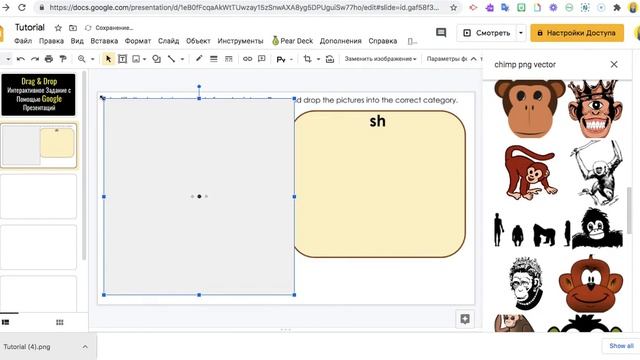
Task: Click the Pear Deck Pv toolbar icon
Action: click(x=281, y=60)
